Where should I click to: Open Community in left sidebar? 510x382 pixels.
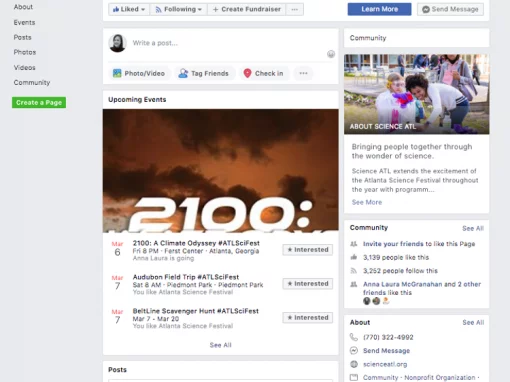(x=32, y=82)
